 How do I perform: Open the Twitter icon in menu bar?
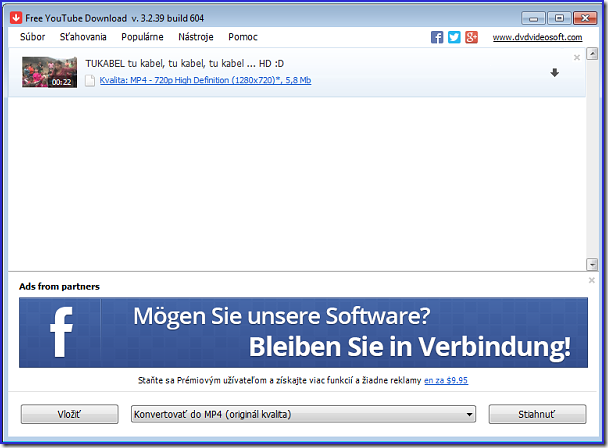[x=454, y=37]
